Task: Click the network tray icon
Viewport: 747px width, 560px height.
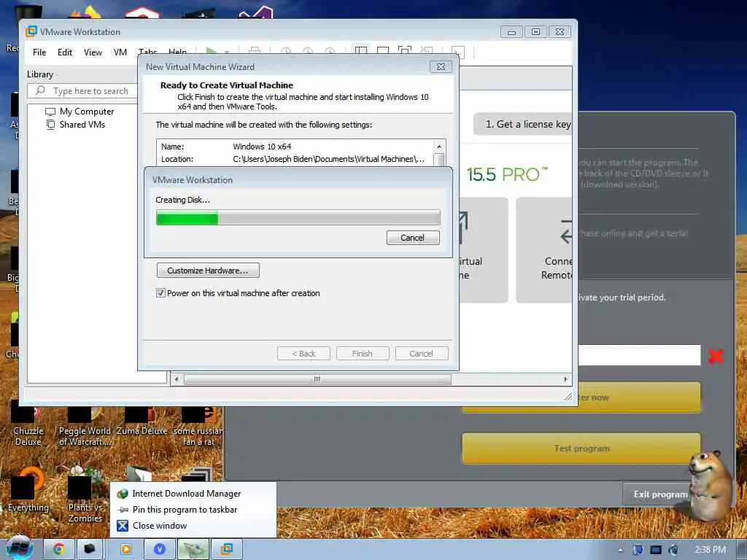Action: [x=638, y=550]
